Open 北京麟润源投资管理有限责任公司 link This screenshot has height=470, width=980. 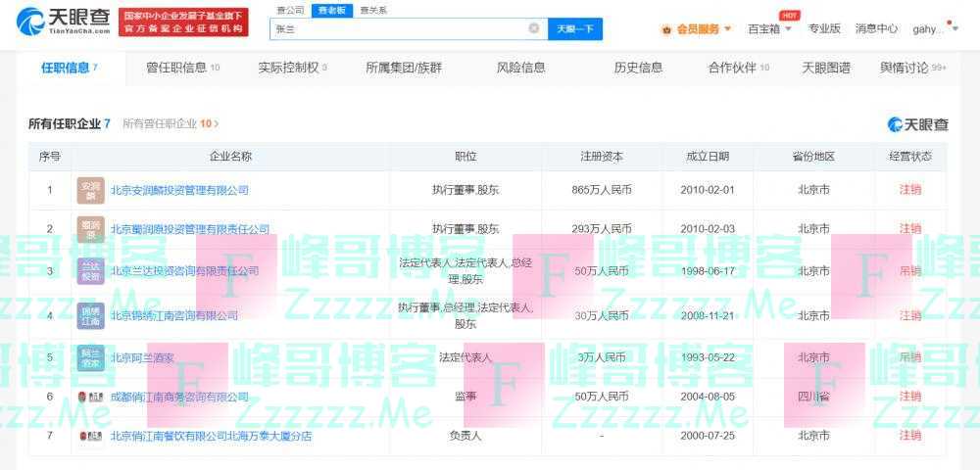pos(190,229)
